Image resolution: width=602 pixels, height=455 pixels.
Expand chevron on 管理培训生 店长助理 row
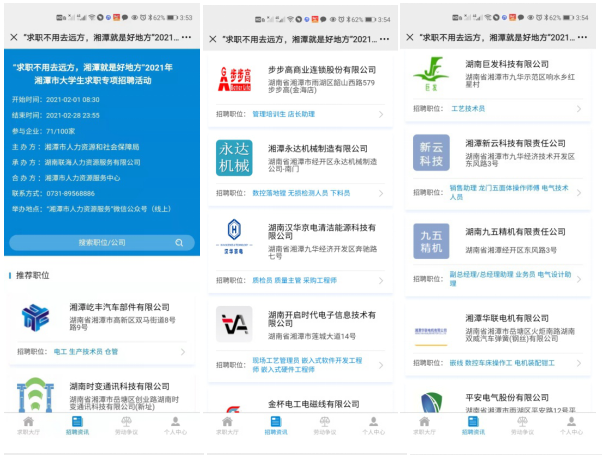tap(381, 114)
